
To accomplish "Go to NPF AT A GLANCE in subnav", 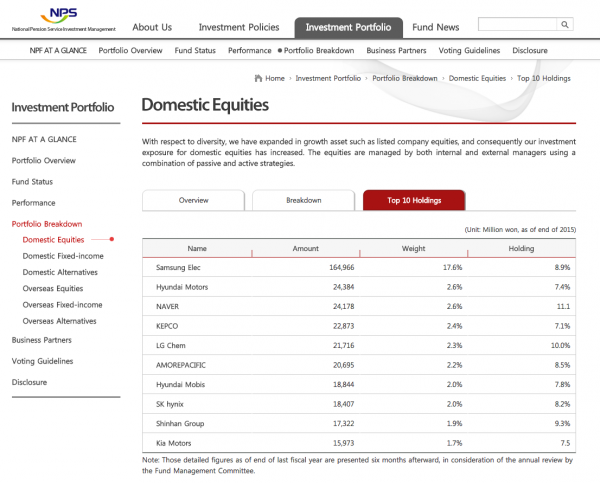I will tap(58, 51).
